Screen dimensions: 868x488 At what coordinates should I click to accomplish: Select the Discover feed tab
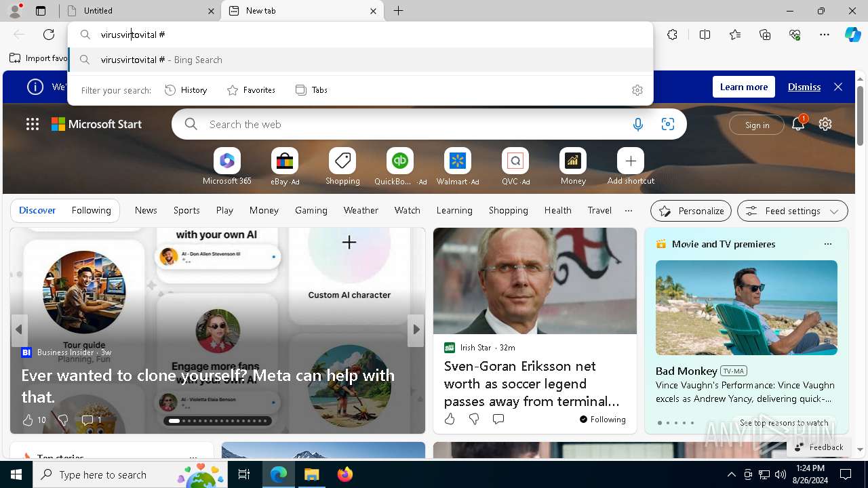(x=37, y=211)
